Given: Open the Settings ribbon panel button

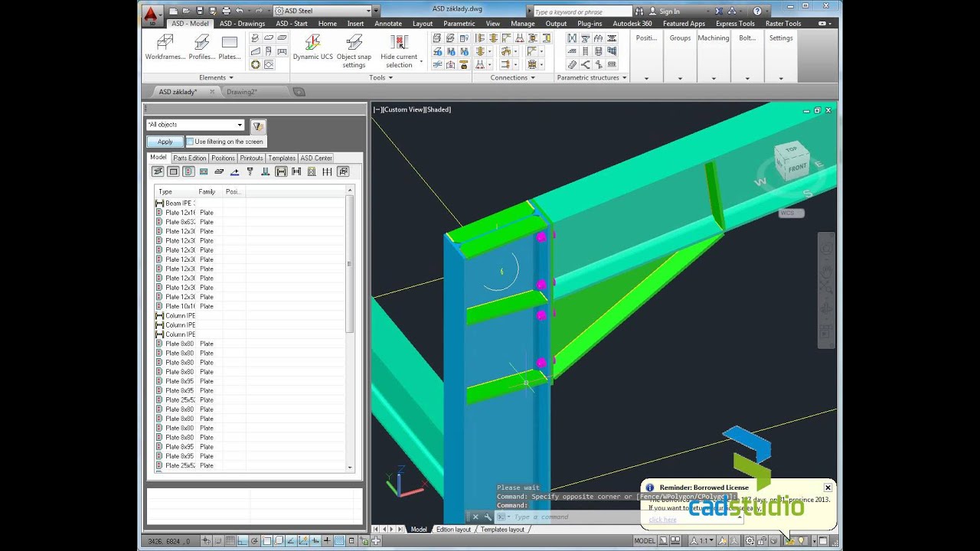Looking at the screenshot, I should click(x=781, y=57).
